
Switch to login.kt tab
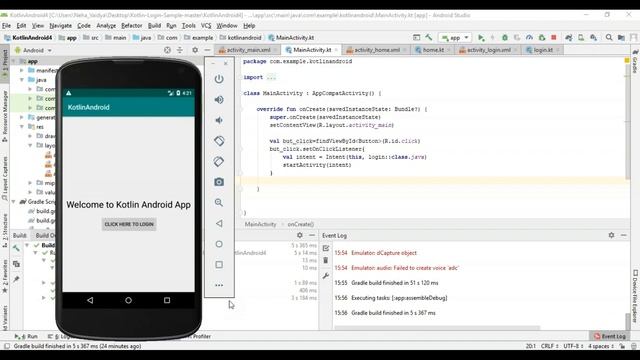pyautogui.click(x=543, y=50)
